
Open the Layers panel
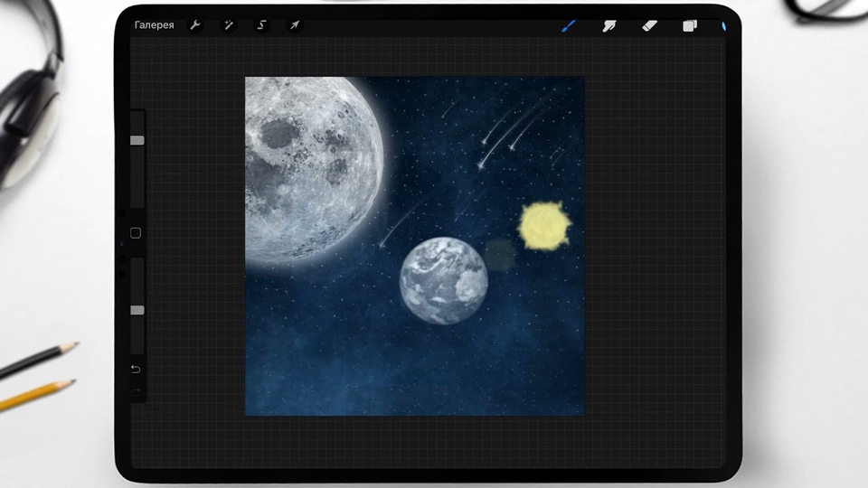pyautogui.click(x=690, y=25)
